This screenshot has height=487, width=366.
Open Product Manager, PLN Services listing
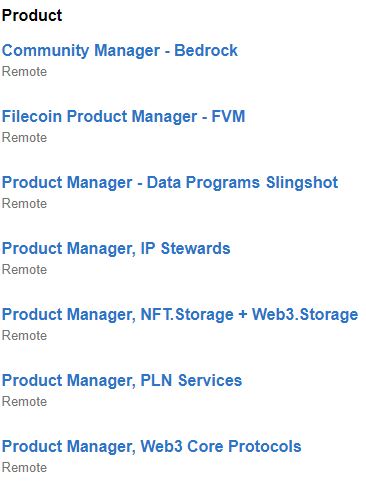pos(122,381)
